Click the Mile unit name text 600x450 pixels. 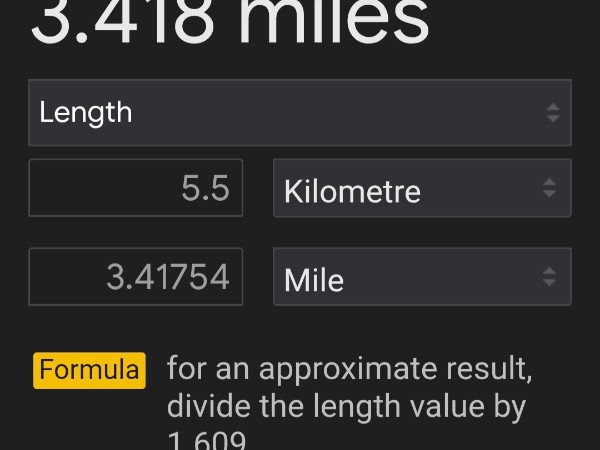pos(314,279)
